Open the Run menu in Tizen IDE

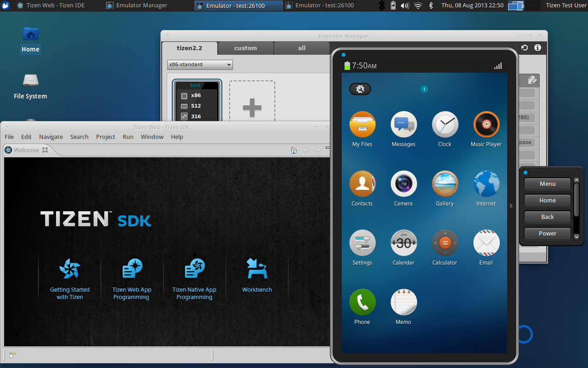[x=128, y=137]
